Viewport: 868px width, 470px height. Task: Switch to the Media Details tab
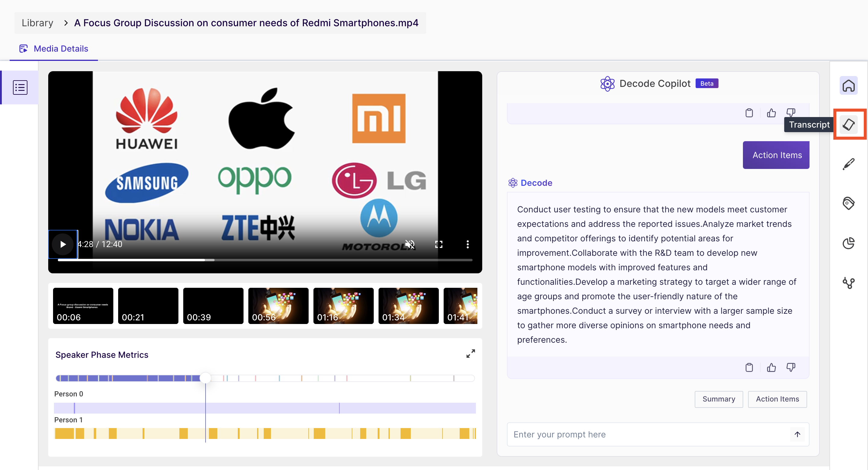[54, 49]
